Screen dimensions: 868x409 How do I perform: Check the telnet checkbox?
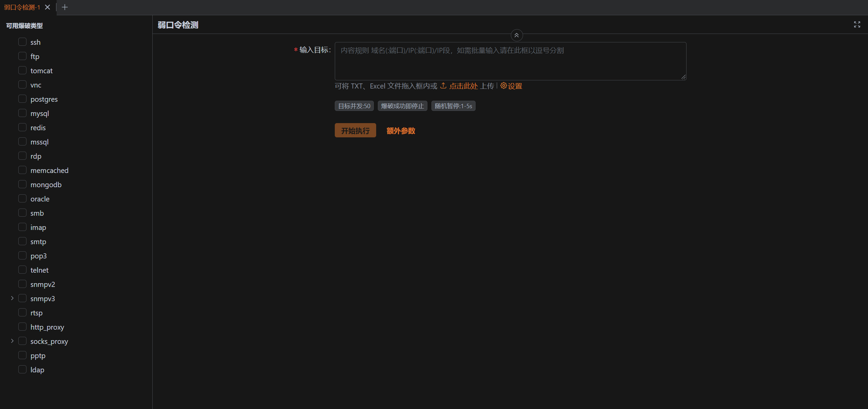pyautogui.click(x=22, y=270)
